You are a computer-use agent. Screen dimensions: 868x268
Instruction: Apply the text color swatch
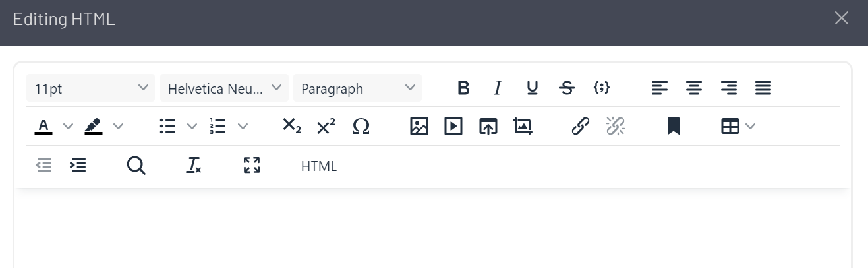click(x=43, y=126)
